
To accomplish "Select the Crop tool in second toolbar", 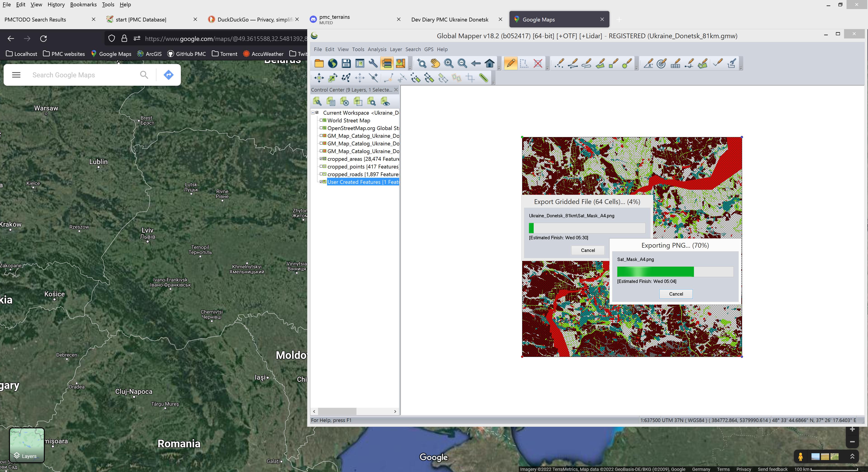I will click(x=470, y=78).
